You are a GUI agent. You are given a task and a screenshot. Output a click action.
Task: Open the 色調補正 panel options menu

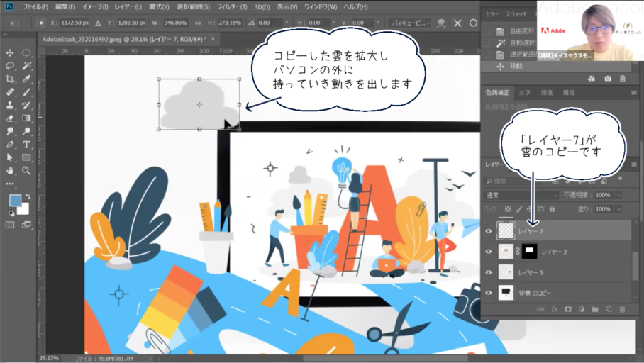pyautogui.click(x=634, y=93)
